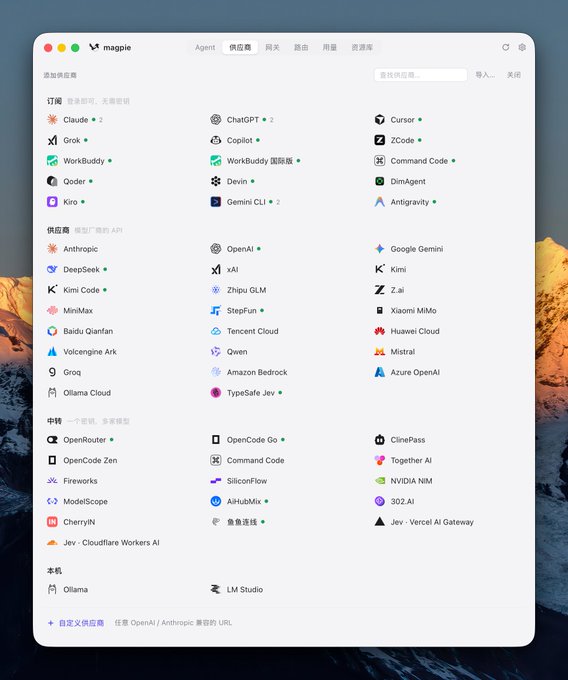Switch to the 资源库 tab
Viewport: 568px width, 680px height.
362,47
